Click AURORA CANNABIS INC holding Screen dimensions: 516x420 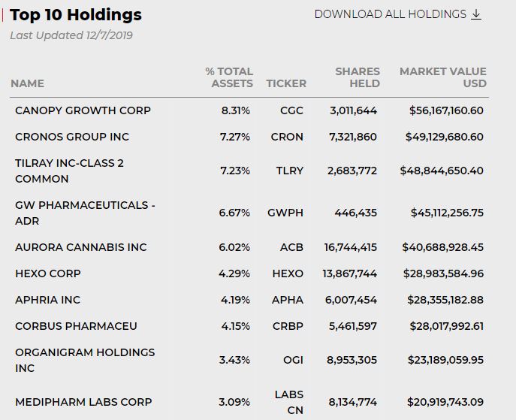(81, 247)
